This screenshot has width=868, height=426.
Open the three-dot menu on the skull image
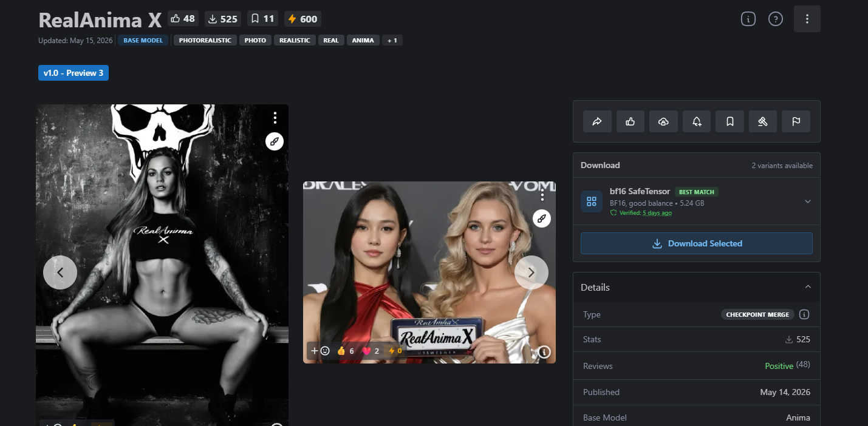click(x=275, y=118)
